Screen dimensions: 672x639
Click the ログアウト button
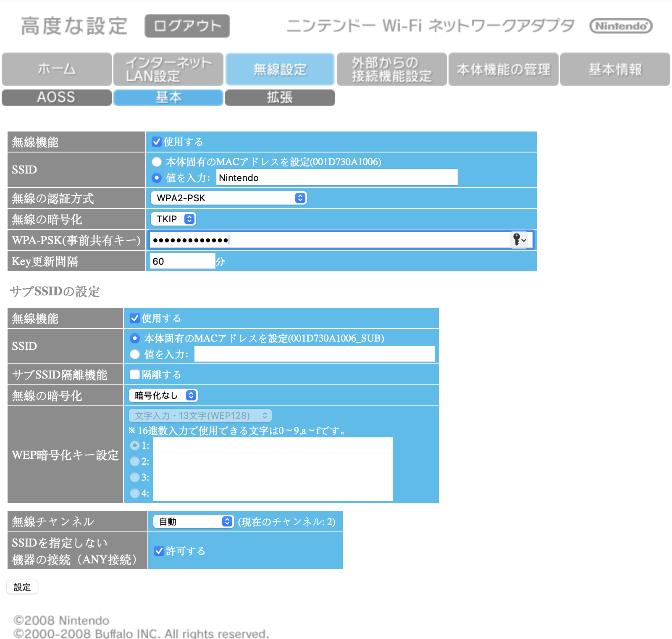tap(187, 26)
